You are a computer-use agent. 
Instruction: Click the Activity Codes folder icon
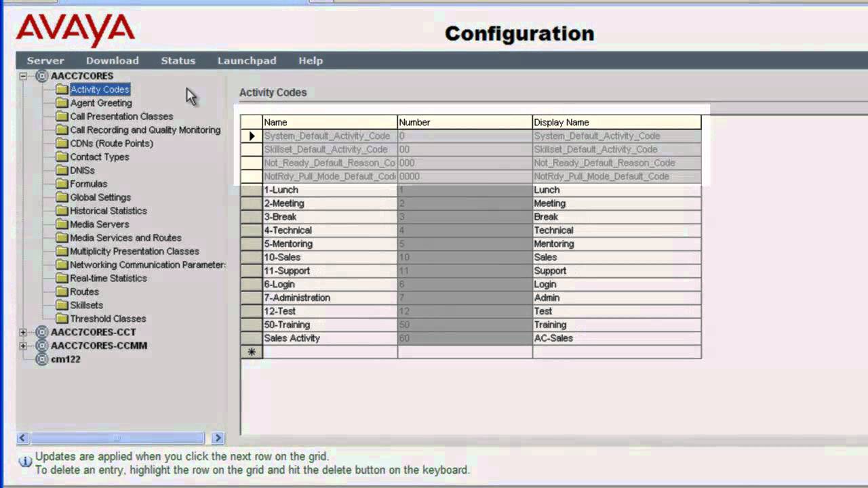(x=62, y=89)
